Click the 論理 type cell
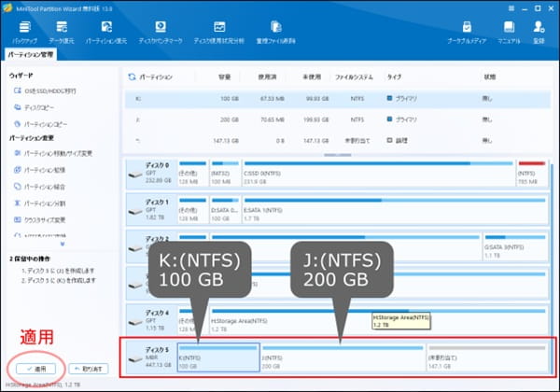Viewport: 560px width, 392px height. 398,141
